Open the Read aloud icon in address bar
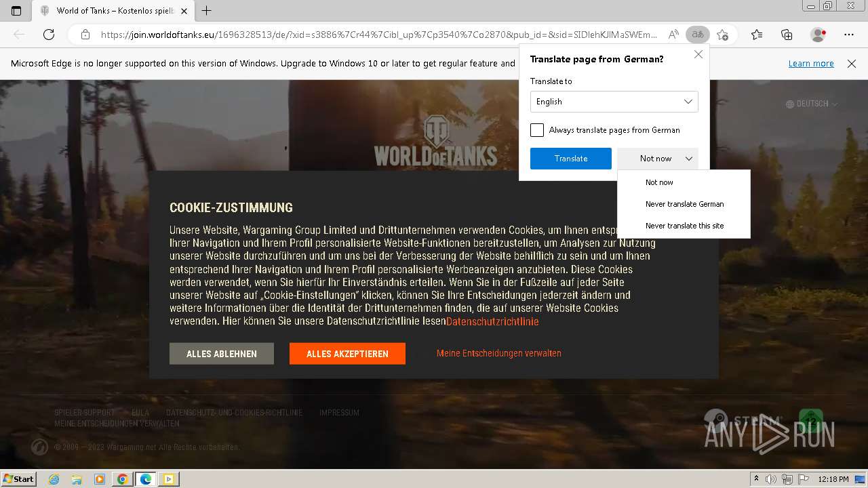Viewport: 868px width, 488px height. pos(673,35)
